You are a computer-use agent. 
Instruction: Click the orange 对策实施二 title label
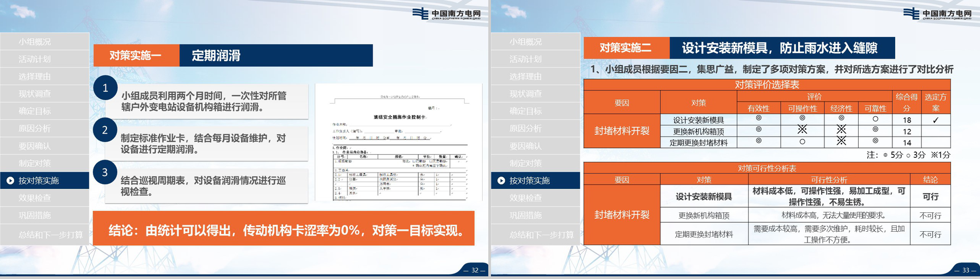tap(626, 48)
